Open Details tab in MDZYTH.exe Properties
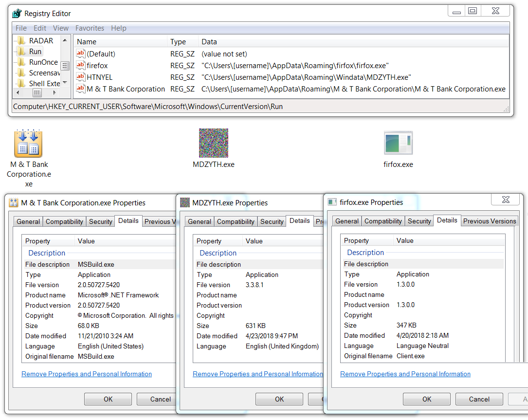The height and width of the screenshot is (420, 528). coord(299,220)
